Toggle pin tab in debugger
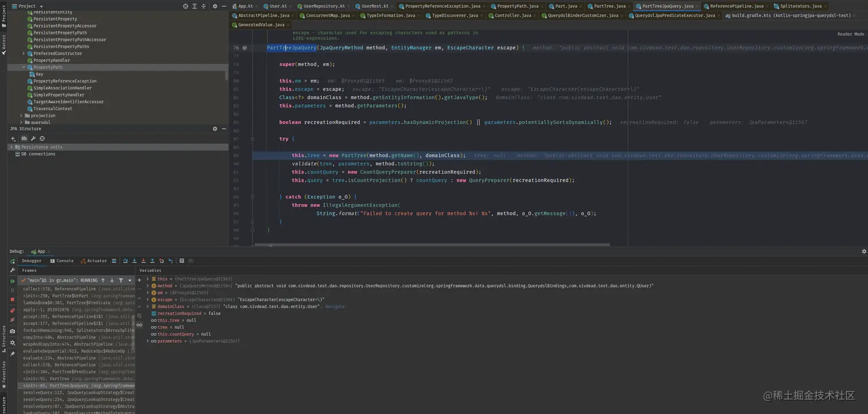The height and width of the screenshot is (414, 868). [x=13, y=354]
